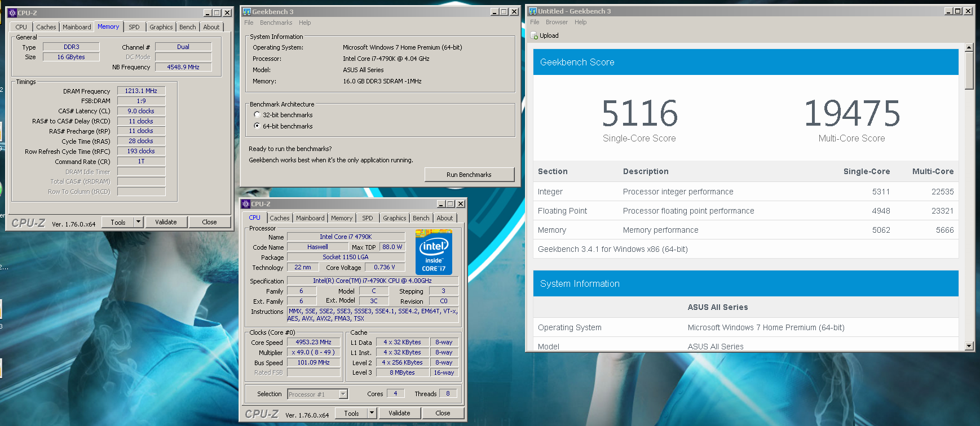The image size is (980, 426).
Task: Click Validate in the Memory CPU-Z window
Action: pyautogui.click(x=166, y=222)
